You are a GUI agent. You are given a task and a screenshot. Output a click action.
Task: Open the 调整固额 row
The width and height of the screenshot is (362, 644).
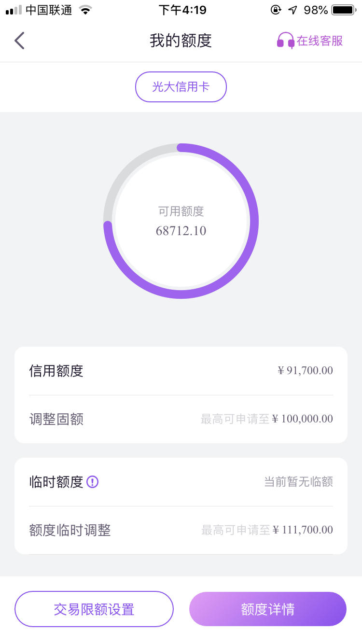181,419
